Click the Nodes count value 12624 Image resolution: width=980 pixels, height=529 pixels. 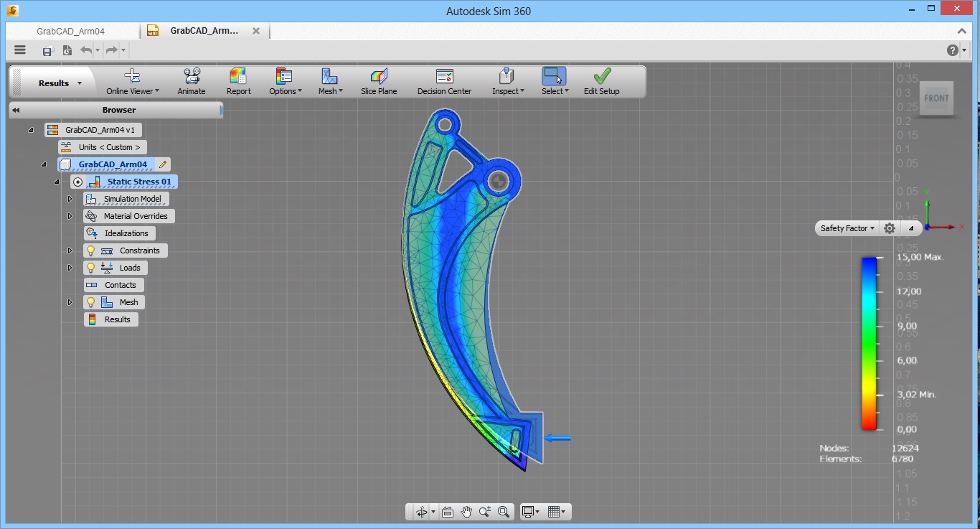click(905, 448)
